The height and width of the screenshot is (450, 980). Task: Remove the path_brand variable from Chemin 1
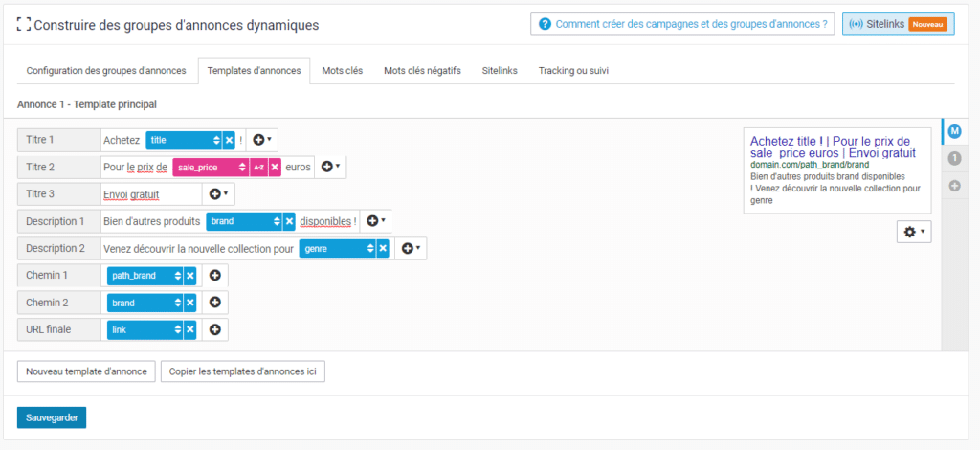click(x=190, y=275)
